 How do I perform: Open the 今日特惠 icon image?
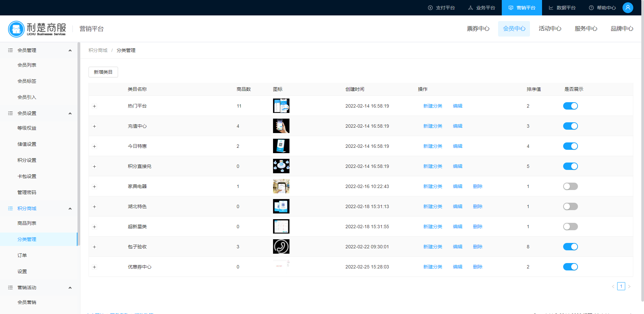pos(281,146)
